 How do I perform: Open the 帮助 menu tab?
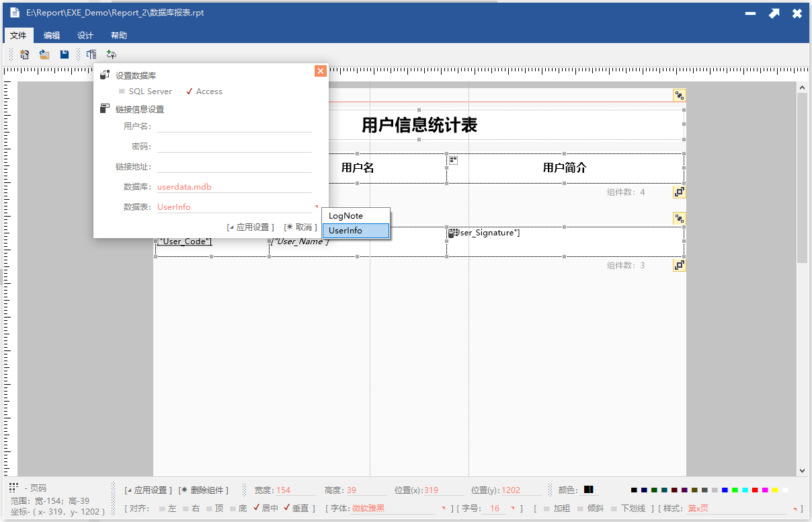coord(119,36)
